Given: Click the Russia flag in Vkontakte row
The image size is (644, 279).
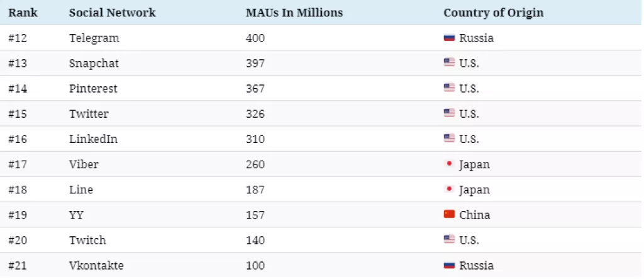Looking at the screenshot, I should click(449, 265).
